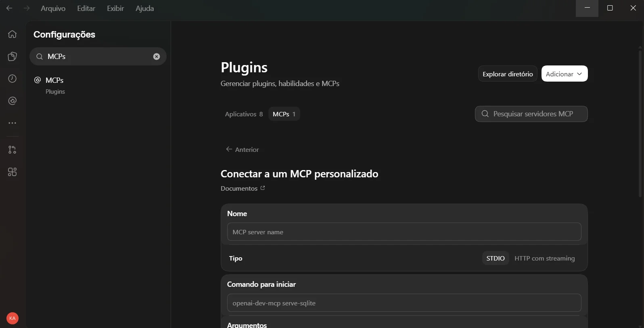Show more options via three-dots icon
This screenshot has height=328, width=644.
13,123
